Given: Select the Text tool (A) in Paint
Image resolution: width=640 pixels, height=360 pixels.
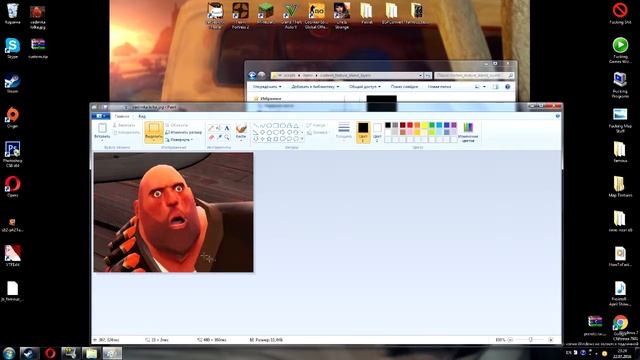Looking at the screenshot, I should pos(227,128).
